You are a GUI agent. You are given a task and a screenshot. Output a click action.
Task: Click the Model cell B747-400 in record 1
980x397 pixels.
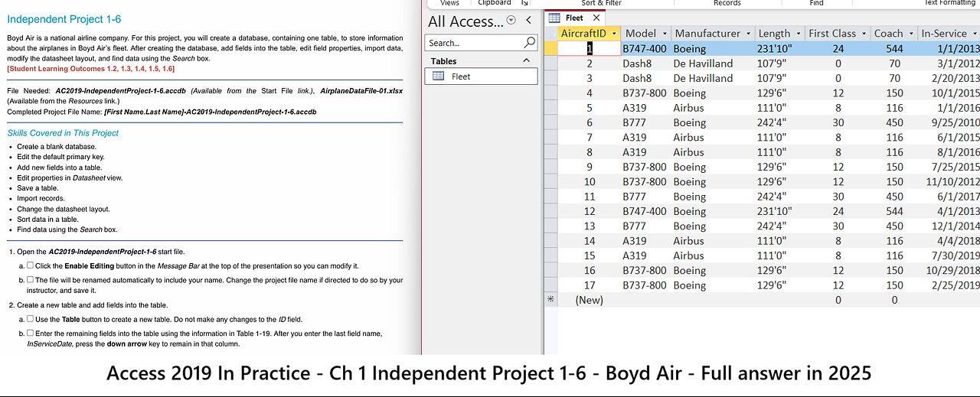click(x=645, y=48)
